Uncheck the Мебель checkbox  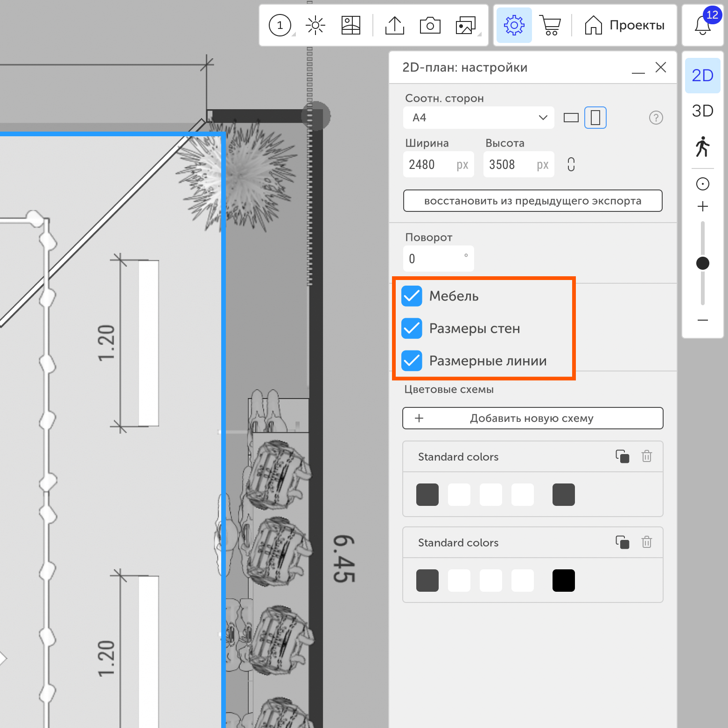(412, 296)
